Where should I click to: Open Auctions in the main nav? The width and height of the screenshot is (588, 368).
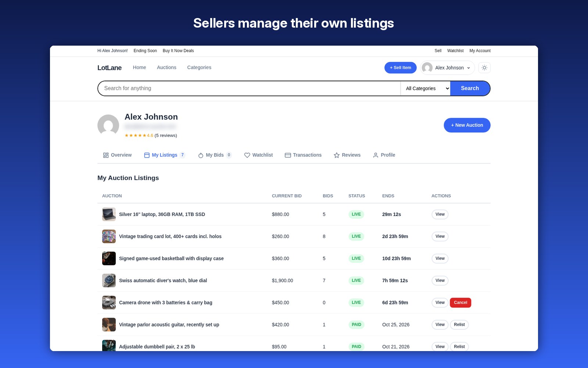[166, 67]
